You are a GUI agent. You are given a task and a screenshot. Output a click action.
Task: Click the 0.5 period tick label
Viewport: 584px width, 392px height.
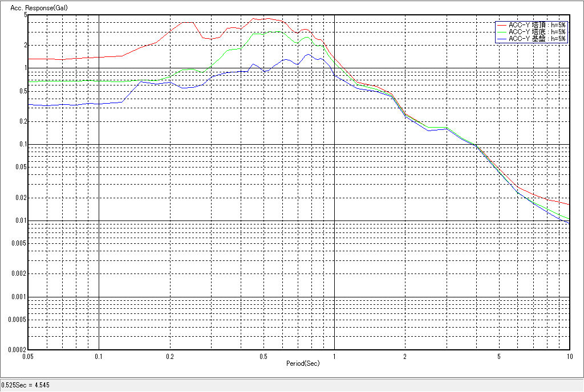(x=263, y=357)
